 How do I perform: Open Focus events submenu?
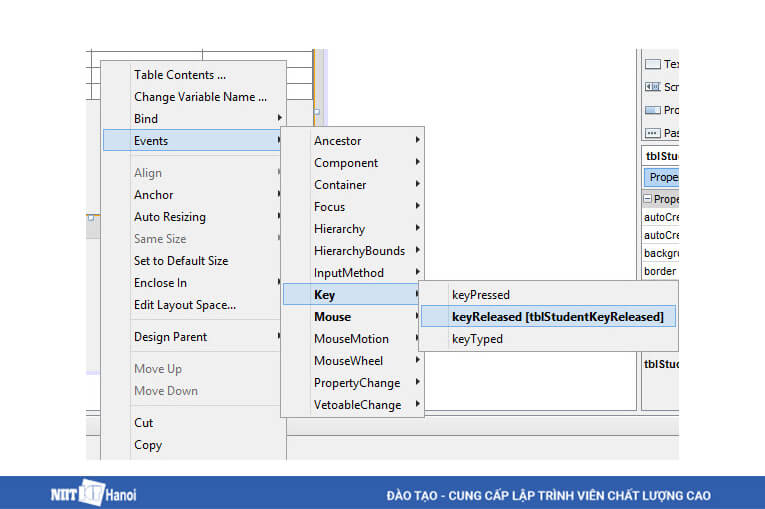click(352, 206)
